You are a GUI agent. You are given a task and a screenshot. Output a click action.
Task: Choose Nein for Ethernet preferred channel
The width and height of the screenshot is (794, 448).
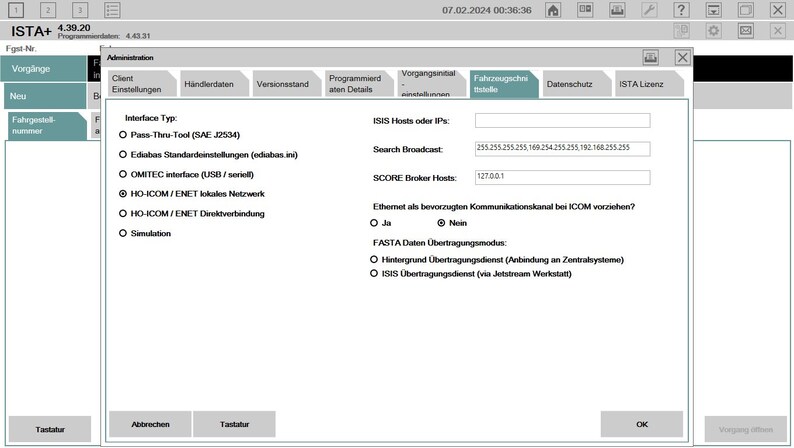click(x=452, y=223)
